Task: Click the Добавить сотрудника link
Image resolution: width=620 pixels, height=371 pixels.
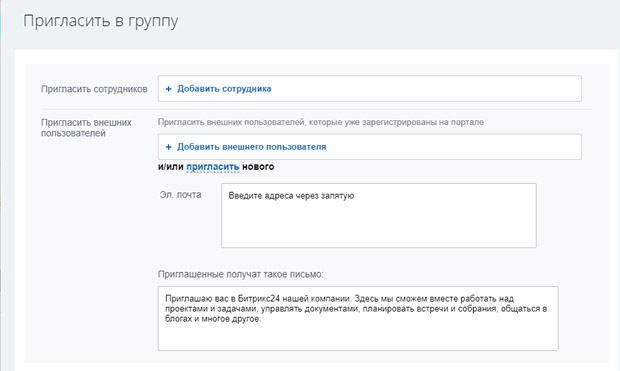Action: pyautogui.click(x=224, y=89)
